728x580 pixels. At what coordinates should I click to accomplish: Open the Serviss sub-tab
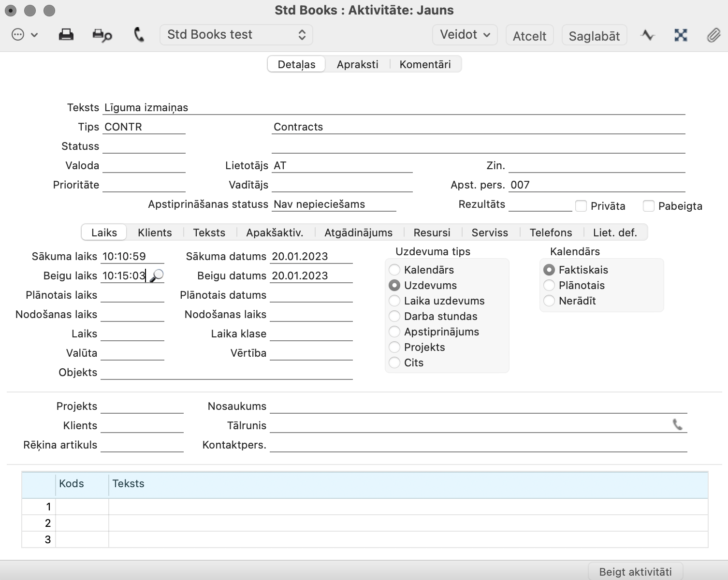(490, 232)
